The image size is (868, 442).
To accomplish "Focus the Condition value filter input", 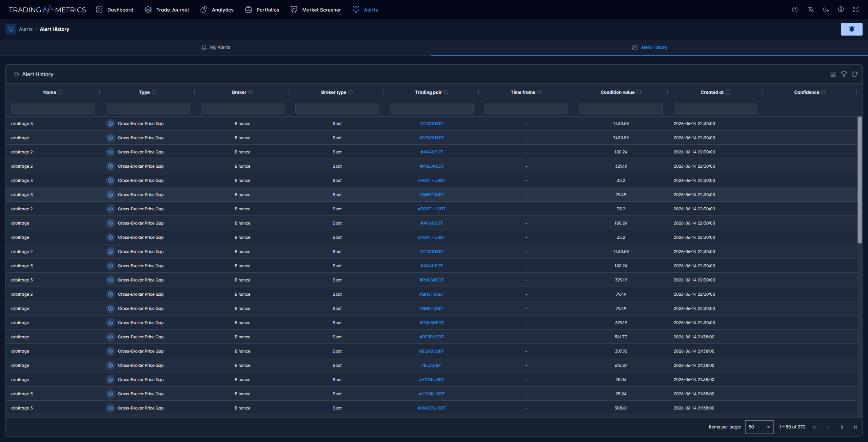I will pos(621,108).
